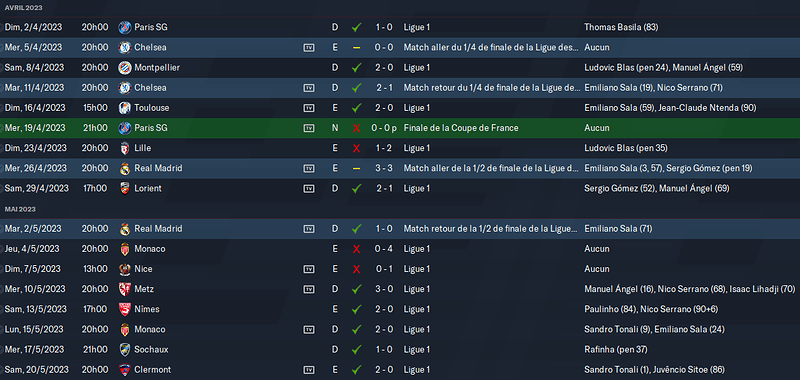Click the red loss cross for the Monaco 0 - 4 match
Screen dimensions: 800x380
pyautogui.click(x=357, y=249)
